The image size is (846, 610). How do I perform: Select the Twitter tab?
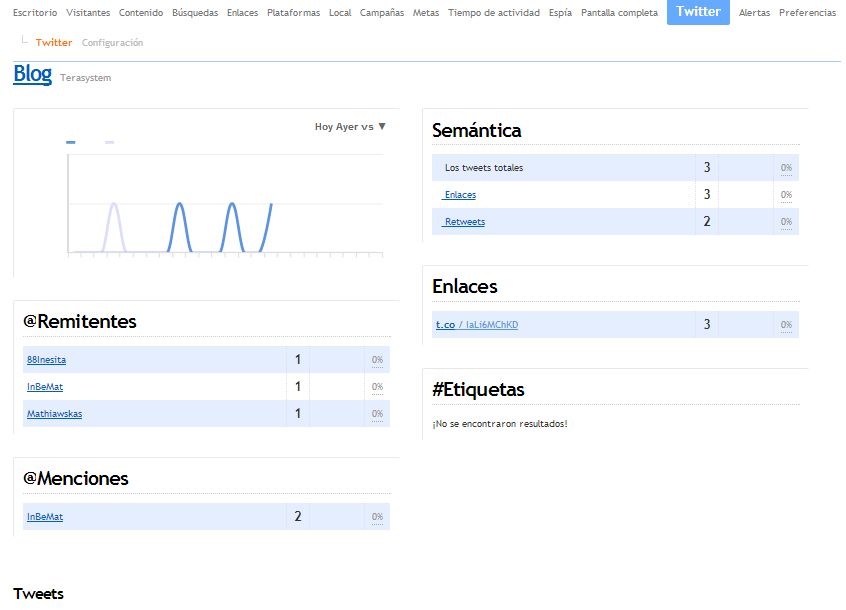click(697, 13)
